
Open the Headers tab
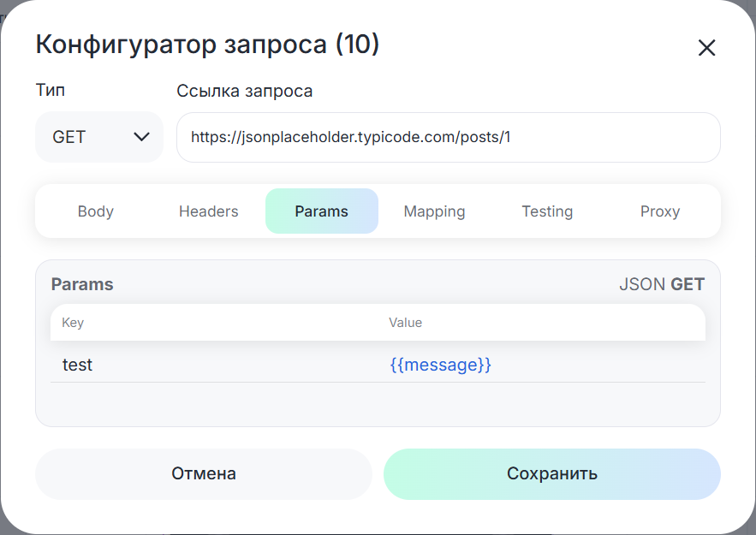coord(208,211)
